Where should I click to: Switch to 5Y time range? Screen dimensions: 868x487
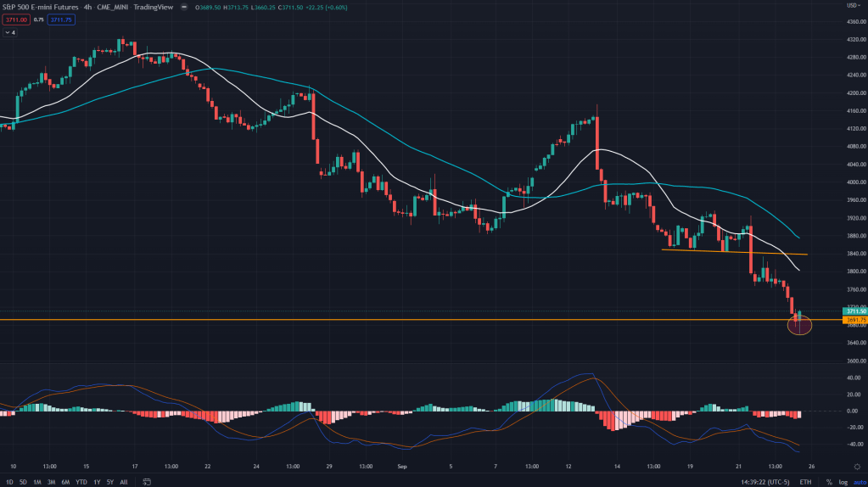pos(110,481)
